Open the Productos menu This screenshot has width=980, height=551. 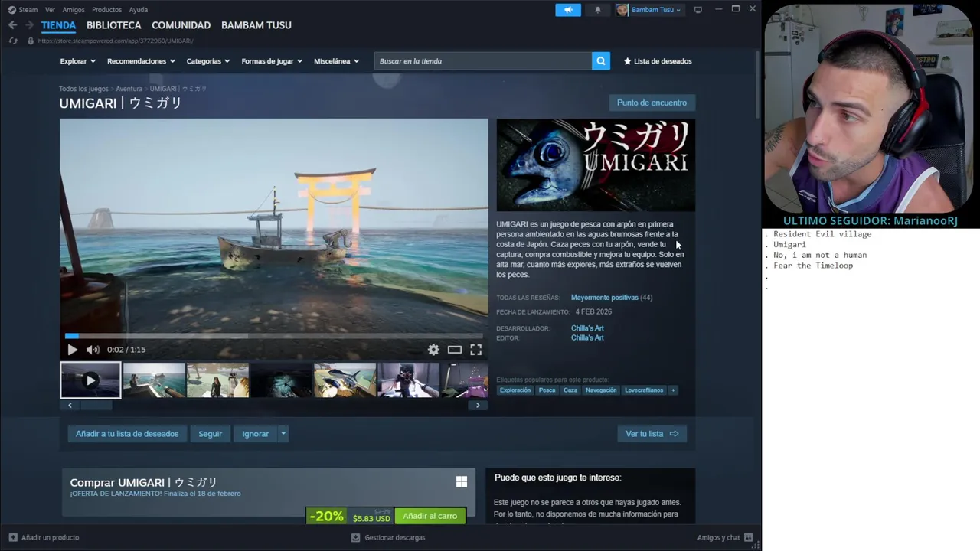(x=106, y=10)
